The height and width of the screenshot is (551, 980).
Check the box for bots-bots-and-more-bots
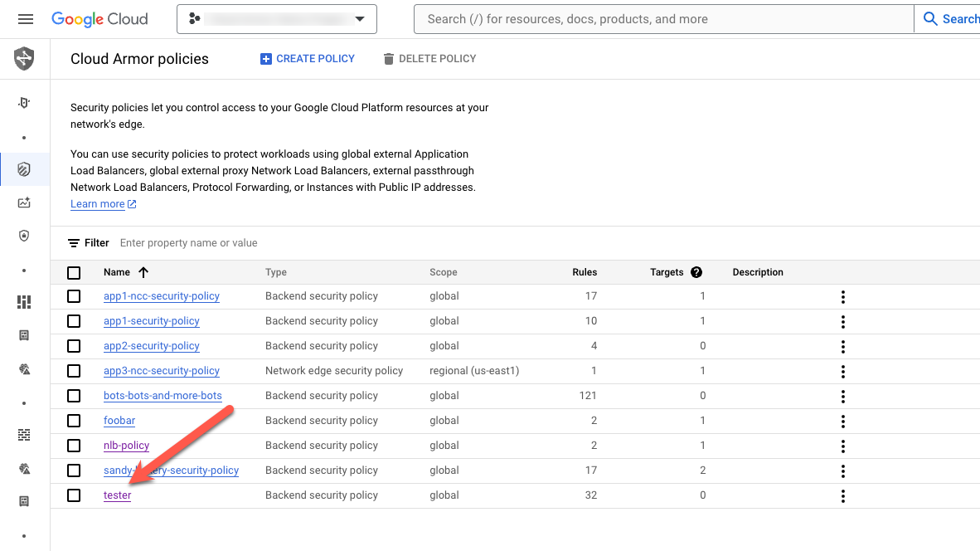(x=74, y=396)
